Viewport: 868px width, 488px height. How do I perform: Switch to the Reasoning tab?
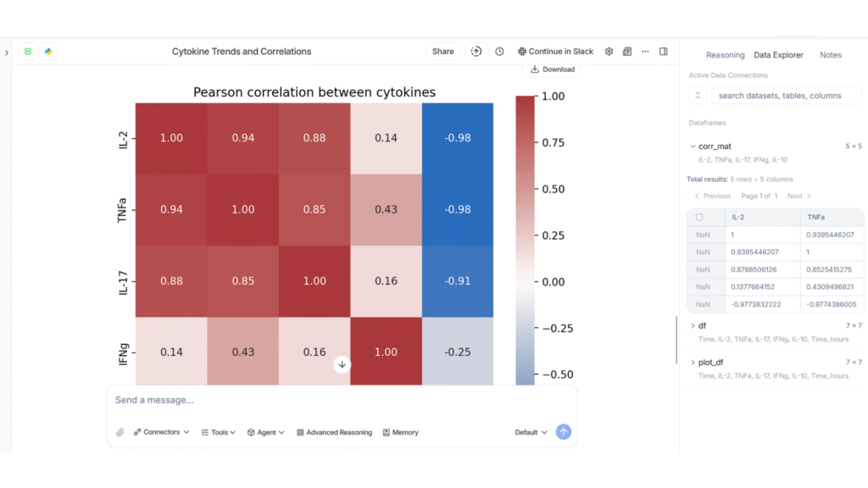(725, 55)
